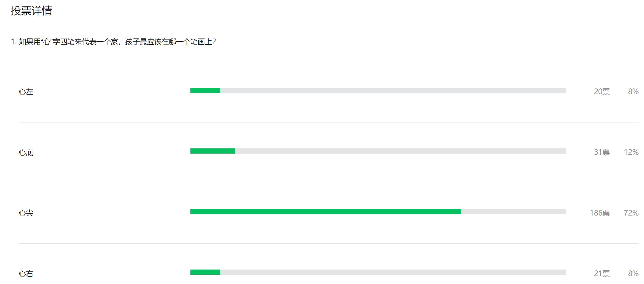644x284 pixels.
Task: Click the 12% percentage value
Action: [x=631, y=152]
